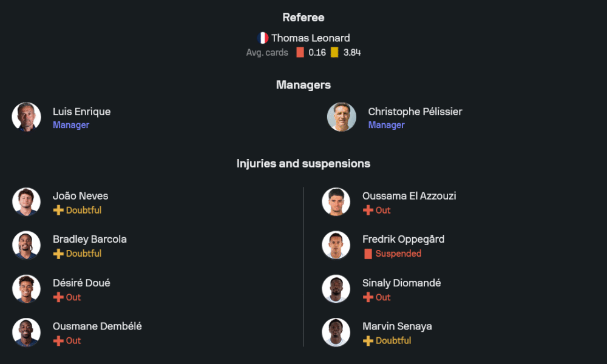Viewport: 607px width, 364px height.
Task: Click the red card icon in Avg. cards
Action: coord(300,52)
